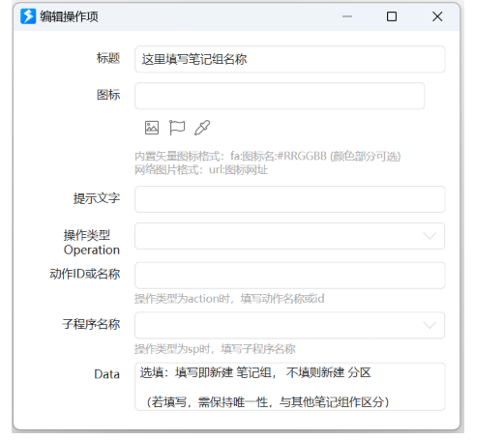The image size is (504, 441).
Task: Close the 编辑操作项 dialog
Action: [x=437, y=16]
